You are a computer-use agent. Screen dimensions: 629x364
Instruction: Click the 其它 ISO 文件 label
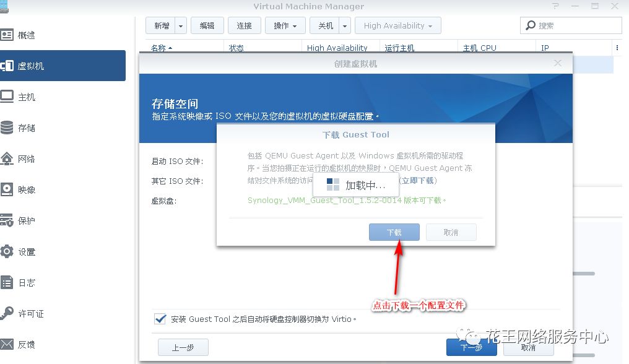click(177, 181)
